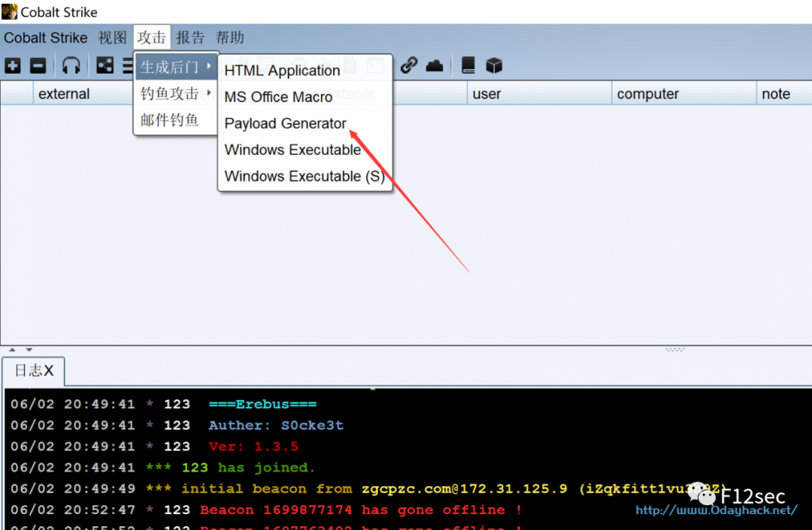The height and width of the screenshot is (530, 812).
Task: Open the Cobalt Strike menu
Action: (46, 38)
